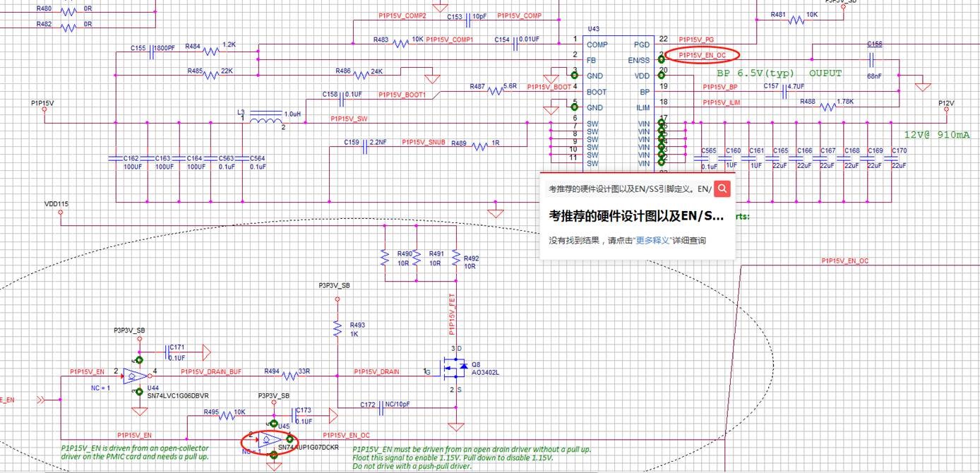Click the R480 0R resistor label

[x=64, y=10]
